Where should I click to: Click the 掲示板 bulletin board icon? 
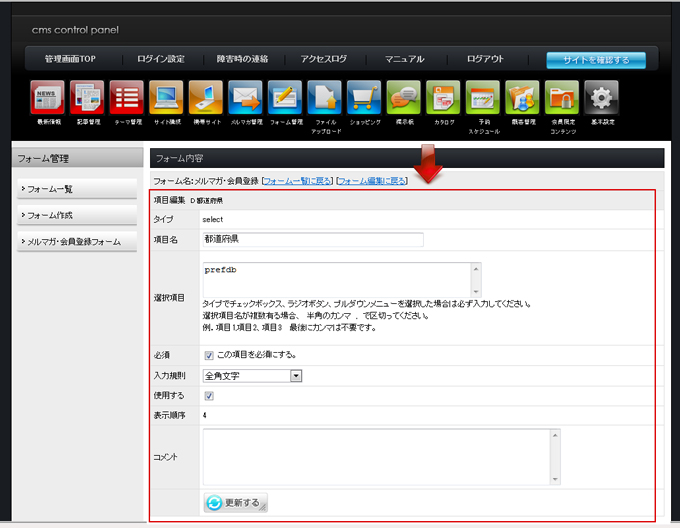[403, 98]
